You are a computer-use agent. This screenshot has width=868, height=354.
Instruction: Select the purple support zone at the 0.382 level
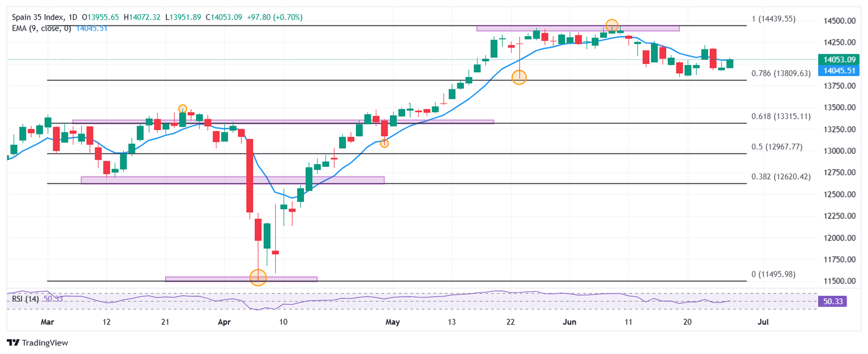[232, 180]
